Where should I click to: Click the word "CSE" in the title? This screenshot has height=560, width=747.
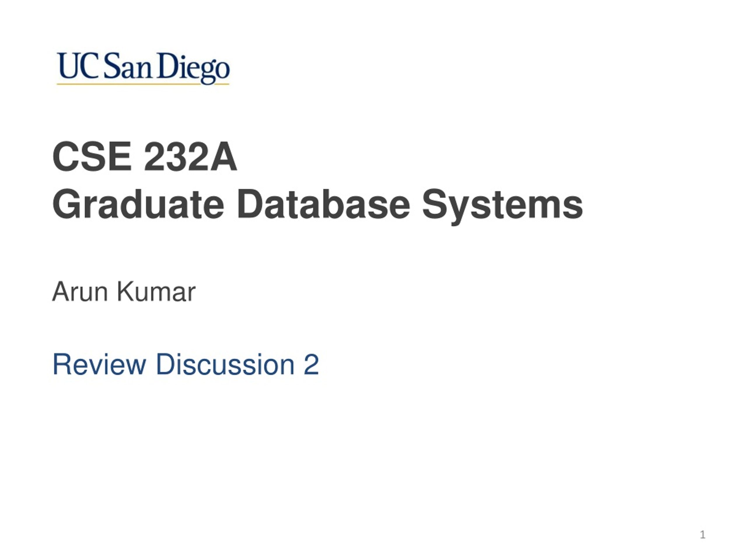[92, 157]
